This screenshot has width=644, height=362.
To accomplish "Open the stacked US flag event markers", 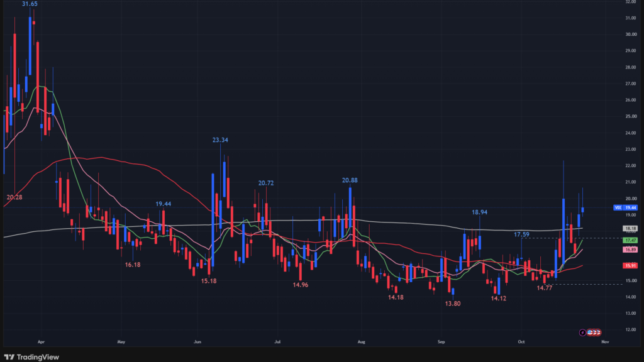I will coord(594,332).
